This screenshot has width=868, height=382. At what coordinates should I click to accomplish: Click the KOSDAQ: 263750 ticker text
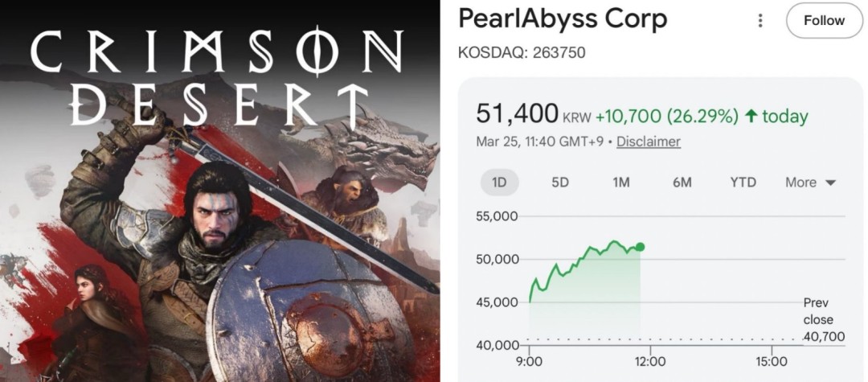coord(521,53)
